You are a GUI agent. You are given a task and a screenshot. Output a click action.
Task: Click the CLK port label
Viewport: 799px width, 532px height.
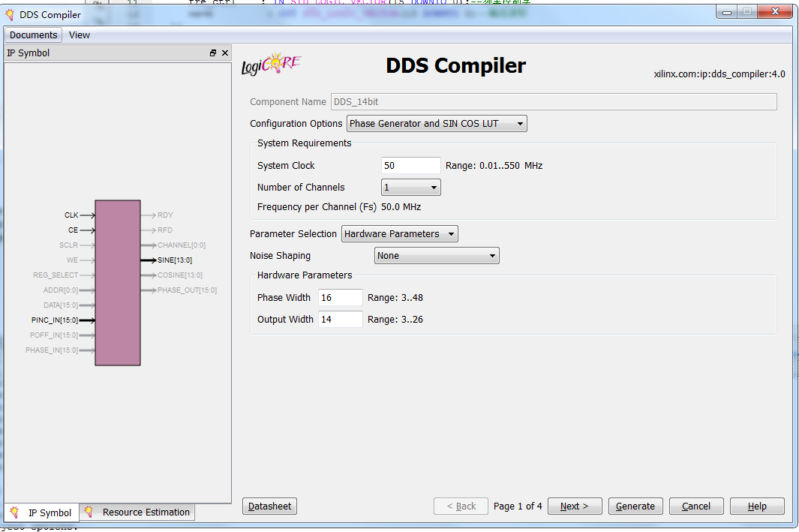pyautogui.click(x=71, y=215)
